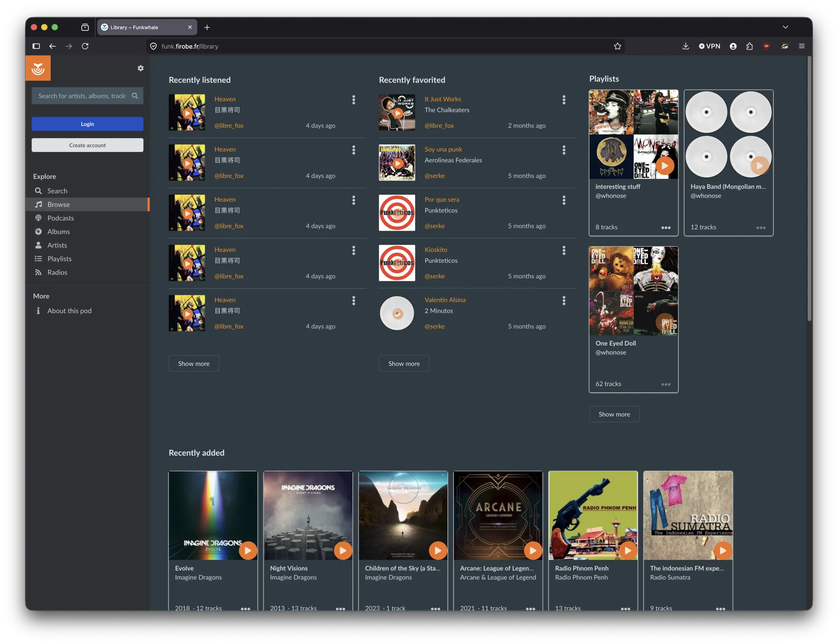Open browser hamburger menu

[802, 46]
